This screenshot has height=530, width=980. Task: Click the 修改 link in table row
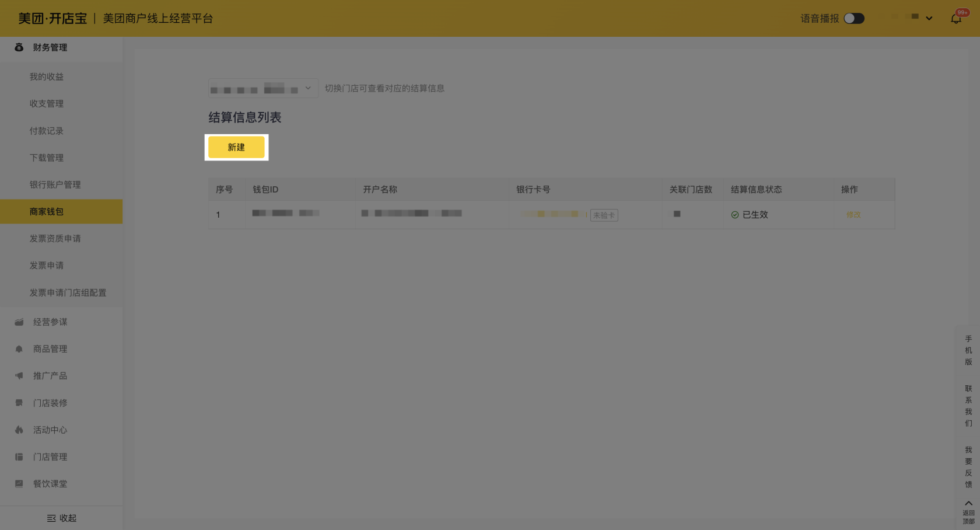coord(853,215)
